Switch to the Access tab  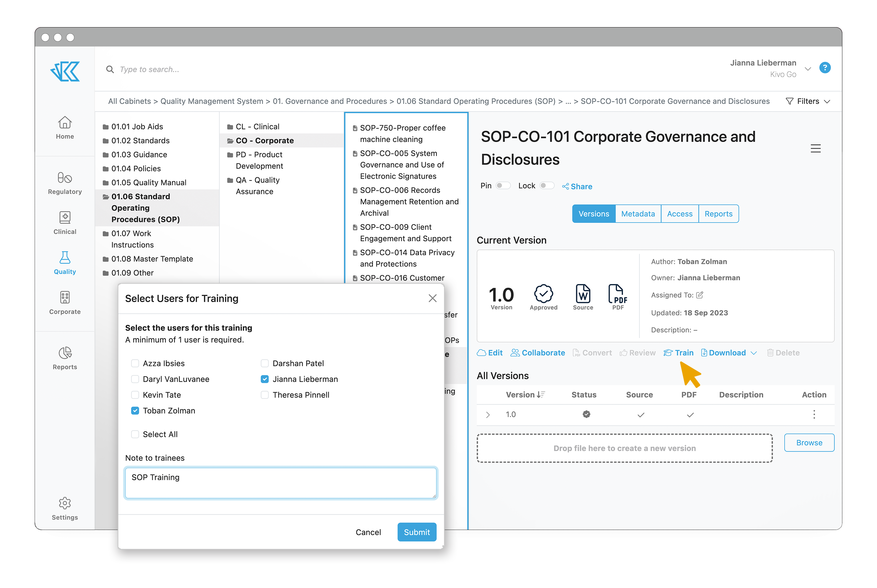pyautogui.click(x=680, y=213)
